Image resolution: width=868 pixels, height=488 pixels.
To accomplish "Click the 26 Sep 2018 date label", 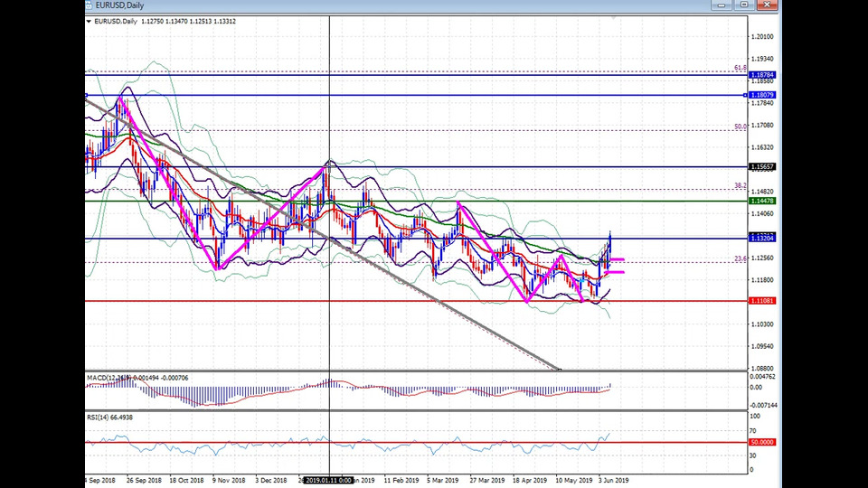I will pyautogui.click(x=144, y=480).
